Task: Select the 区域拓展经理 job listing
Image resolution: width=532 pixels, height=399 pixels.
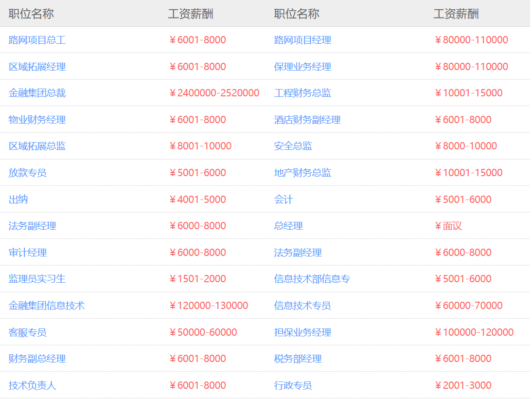Action: point(37,67)
